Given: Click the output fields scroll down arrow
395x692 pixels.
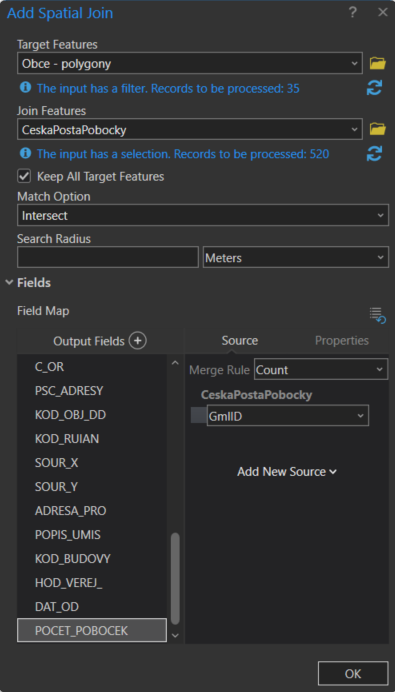Looking at the screenshot, I should [x=175, y=636].
